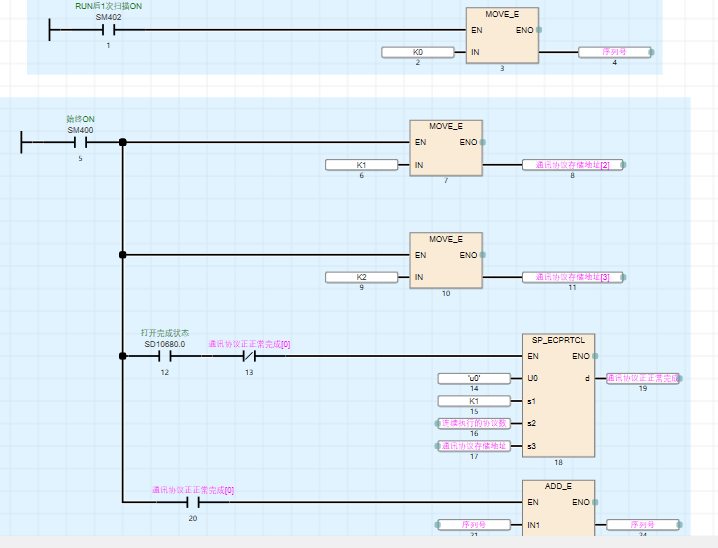Image resolution: width=718 pixels, height=548 pixels.
Task: Select the SM400 always-ON contact
Action: tap(80, 143)
